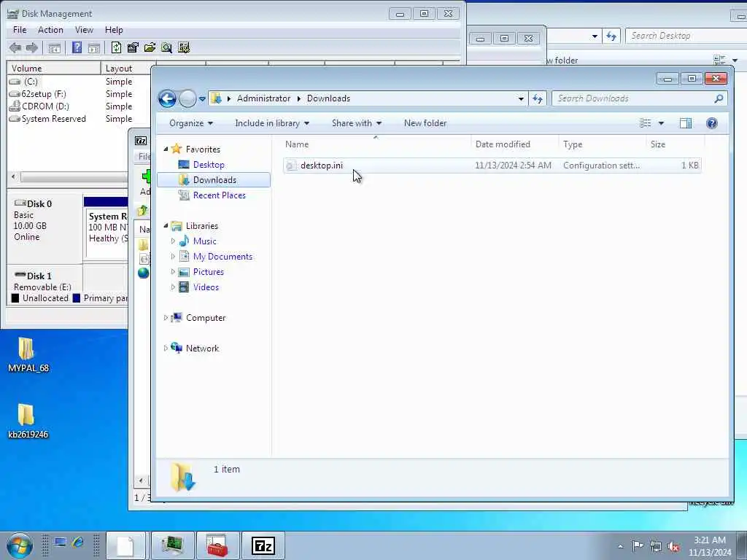Image resolution: width=747 pixels, height=560 pixels.
Task: Open Windows Start orb
Action: pos(20,545)
